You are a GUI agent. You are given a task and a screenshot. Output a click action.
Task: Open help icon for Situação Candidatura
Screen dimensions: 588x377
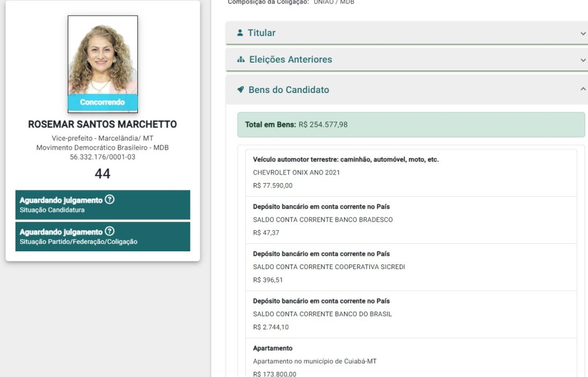tap(110, 199)
